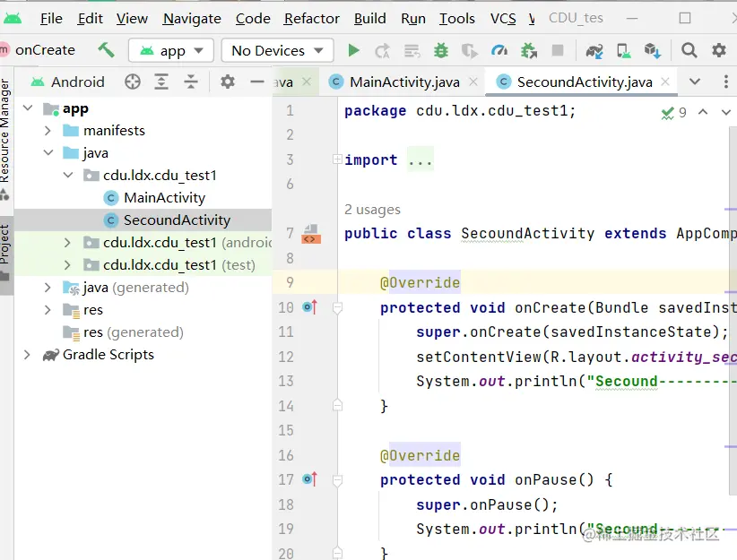Open the No Devices selector dropdown
This screenshot has width=737, height=560.
(x=277, y=50)
